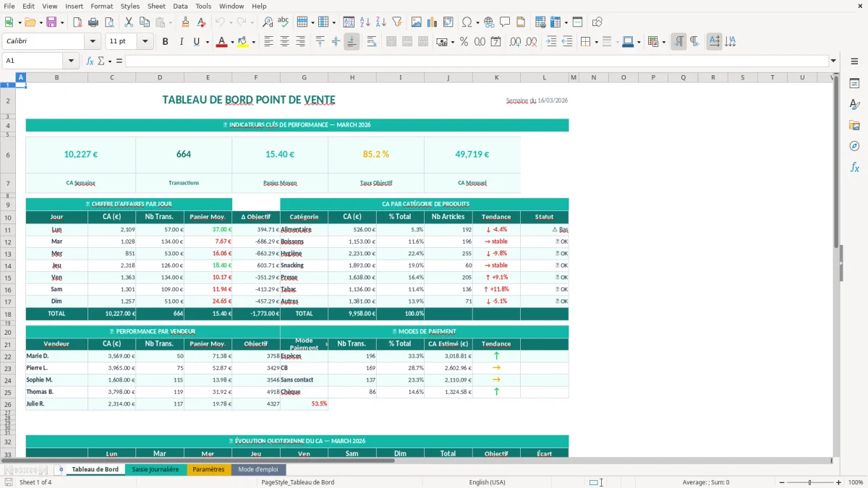868x488 pixels.
Task: Click the Add Decimal Place icon
Action: [x=515, y=42]
